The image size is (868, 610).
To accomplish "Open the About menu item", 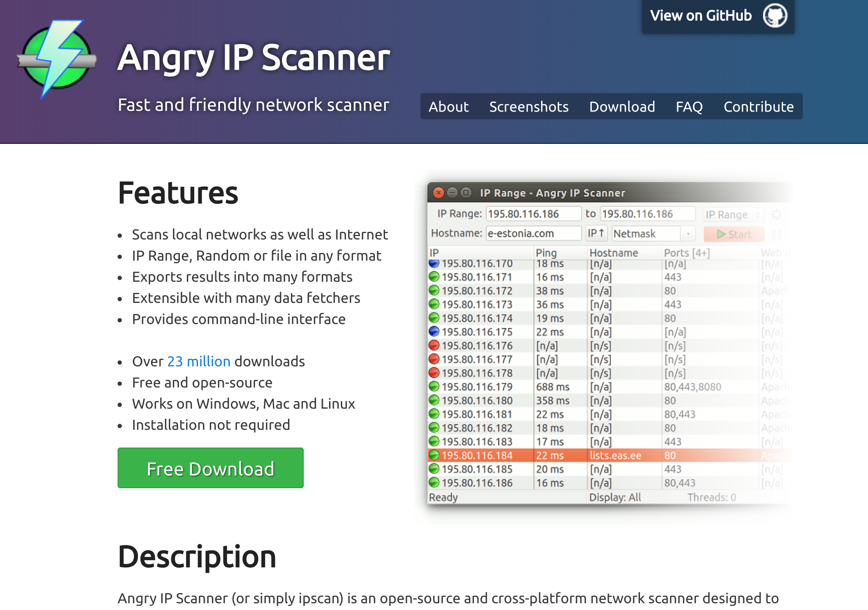I will [448, 107].
